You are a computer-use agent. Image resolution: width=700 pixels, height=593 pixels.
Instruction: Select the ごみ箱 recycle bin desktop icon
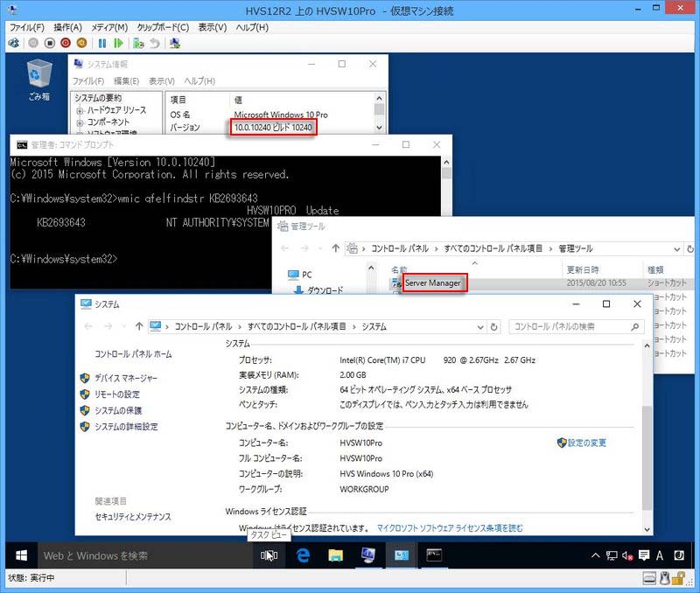coord(38,80)
